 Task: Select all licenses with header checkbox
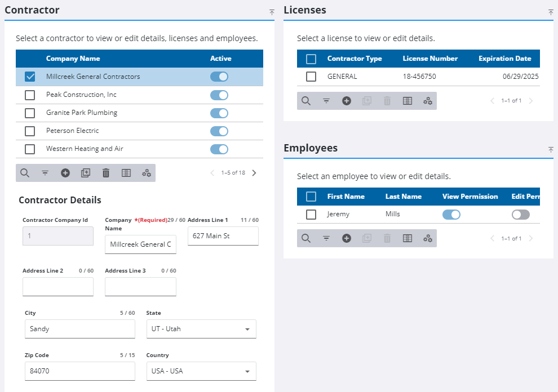coord(311,59)
